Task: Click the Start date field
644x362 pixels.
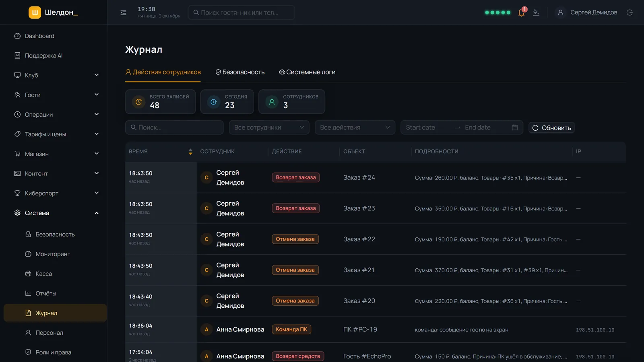Action: coord(427,128)
